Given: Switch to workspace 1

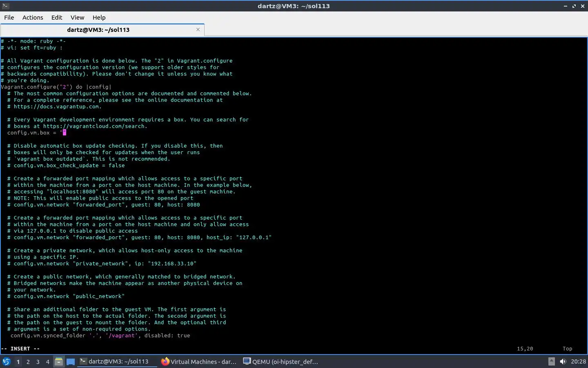Looking at the screenshot, I should (18, 361).
